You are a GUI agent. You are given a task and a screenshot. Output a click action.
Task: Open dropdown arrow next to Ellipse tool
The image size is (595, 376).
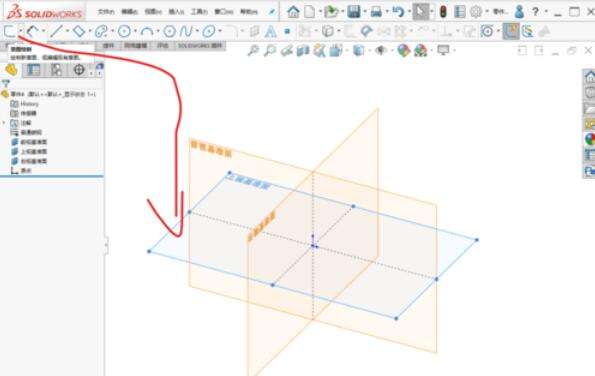pyautogui.click(x=220, y=31)
